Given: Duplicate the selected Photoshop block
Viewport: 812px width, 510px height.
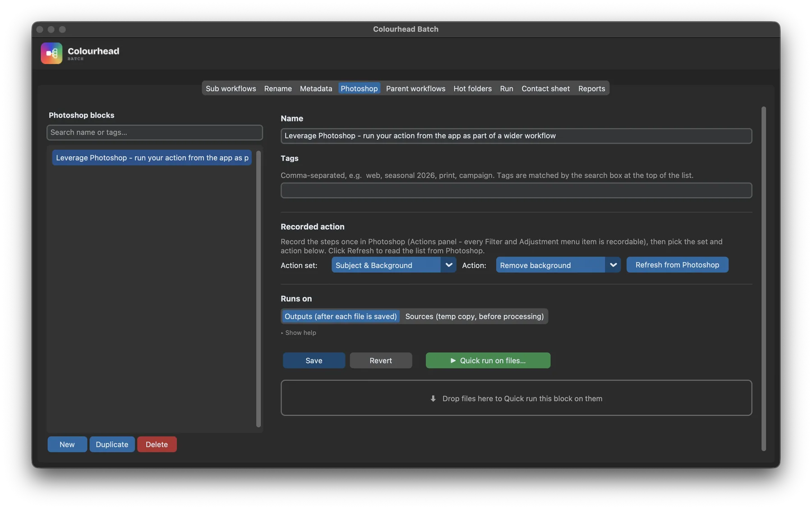Looking at the screenshot, I should 112,445.
